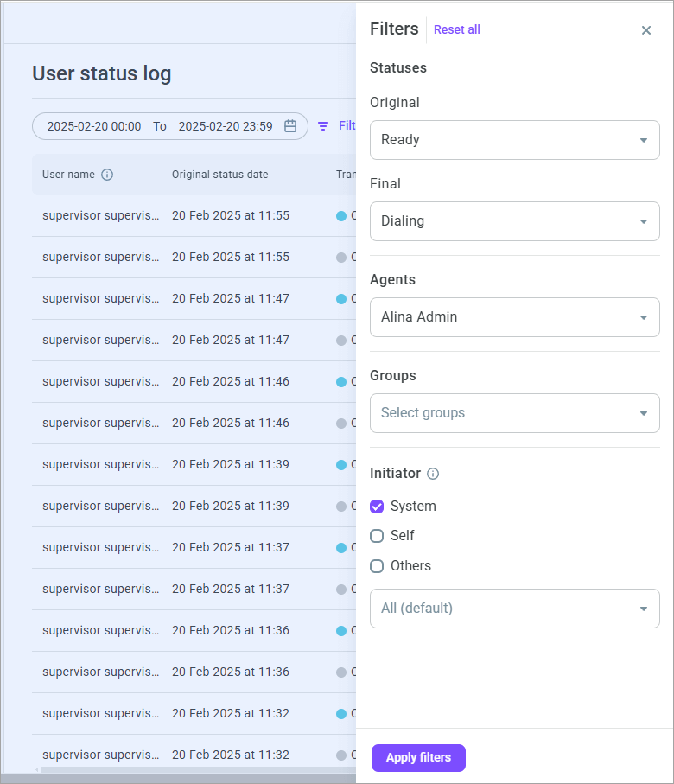The width and height of the screenshot is (674, 784).
Task: Click first row date 20 Feb 2025 at 11:47
Action: [x=231, y=298]
